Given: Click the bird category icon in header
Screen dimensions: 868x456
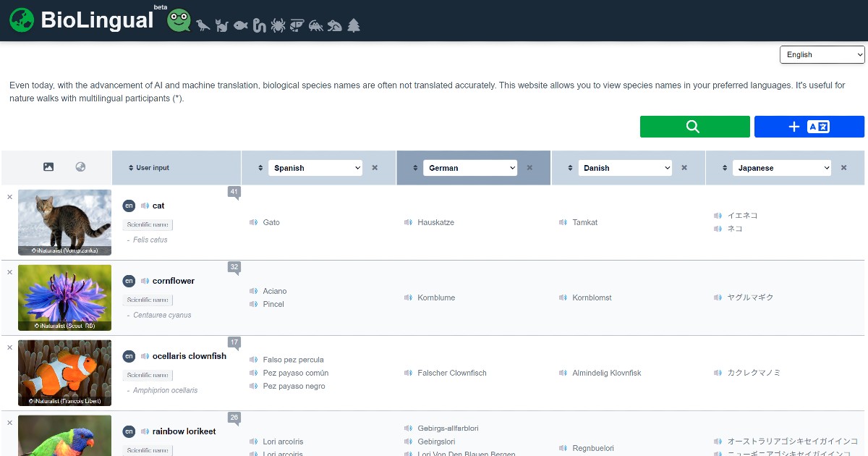Looking at the screenshot, I should point(203,26).
